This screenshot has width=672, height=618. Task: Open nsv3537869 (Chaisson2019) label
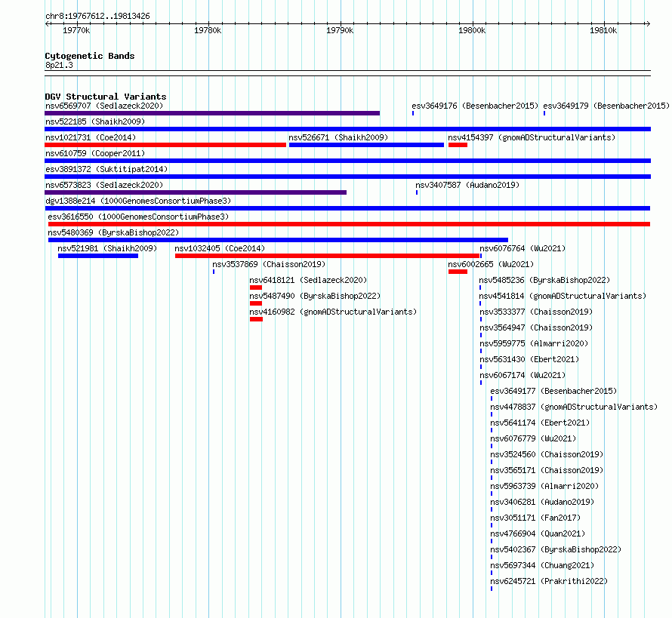tap(269, 264)
